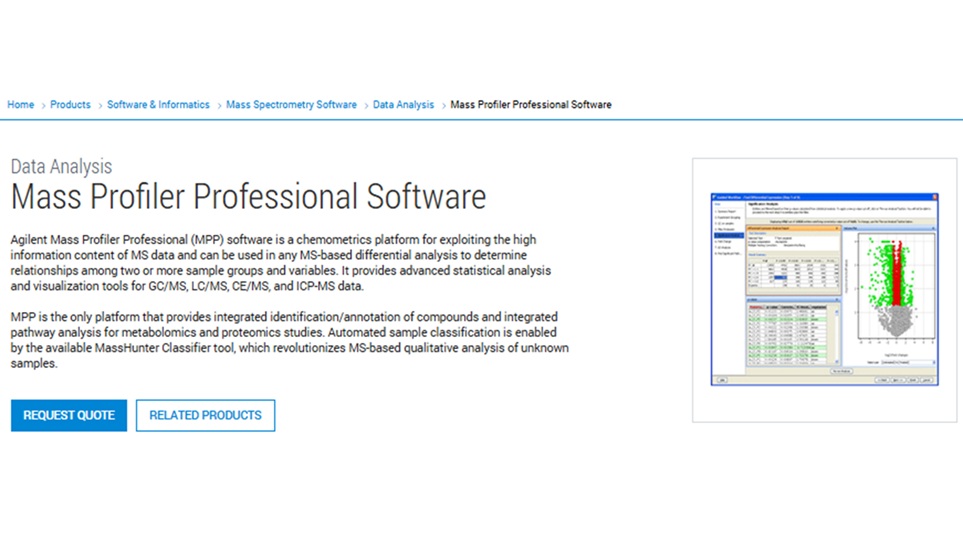Open the Data Analysis breadcrumb link
The height and width of the screenshot is (540, 963).
pos(403,104)
